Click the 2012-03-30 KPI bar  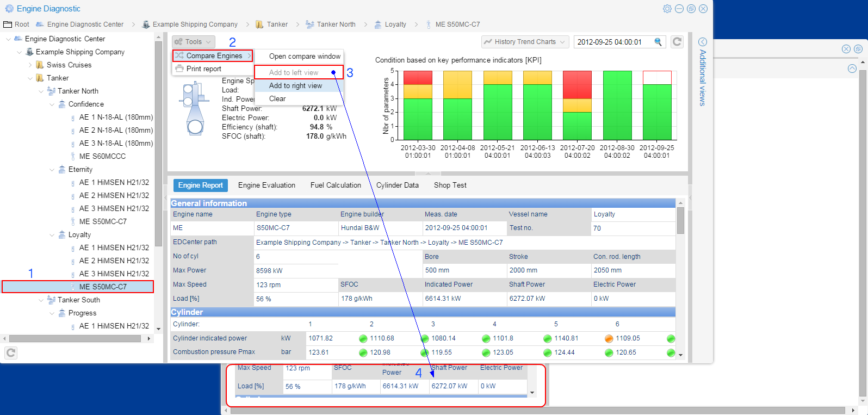[418, 106]
